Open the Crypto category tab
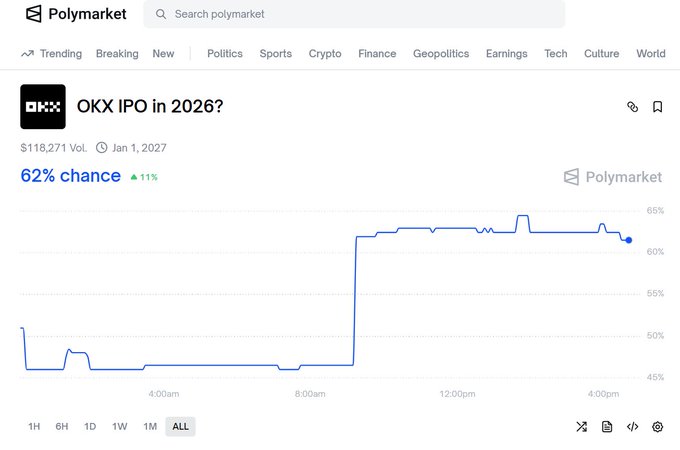 click(325, 54)
